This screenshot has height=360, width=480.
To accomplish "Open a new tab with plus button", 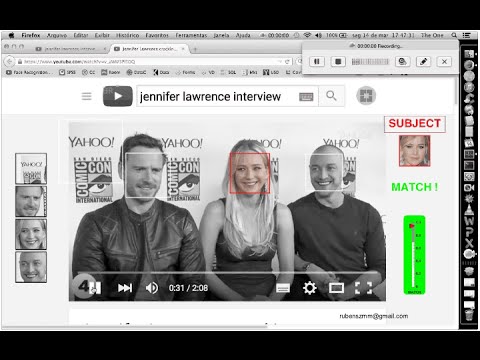I will coord(195,49).
